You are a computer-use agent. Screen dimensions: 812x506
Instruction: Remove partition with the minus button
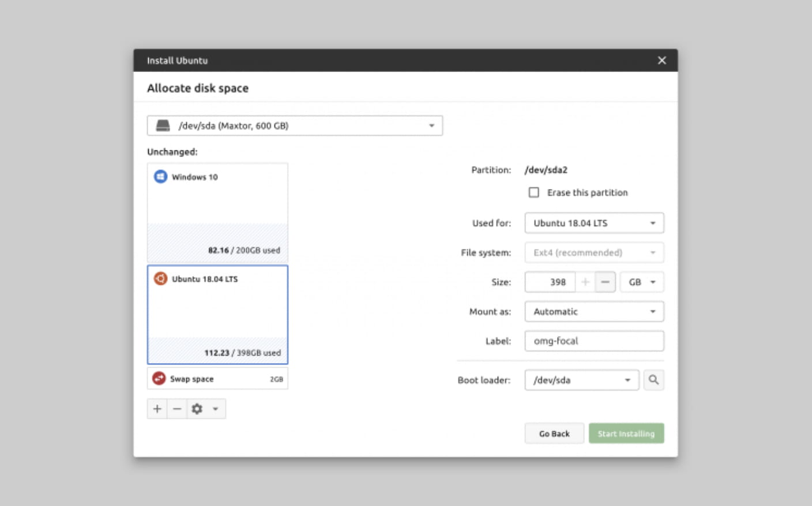177,409
